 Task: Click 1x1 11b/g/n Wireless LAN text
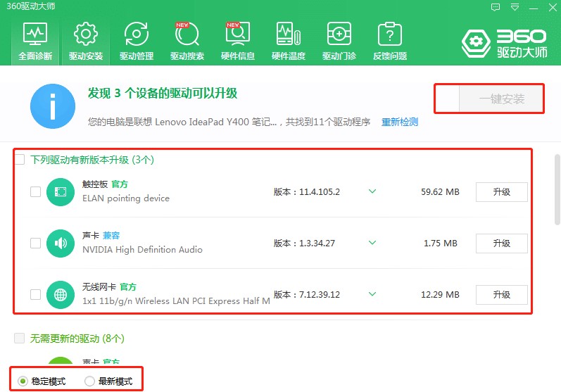click(176, 301)
